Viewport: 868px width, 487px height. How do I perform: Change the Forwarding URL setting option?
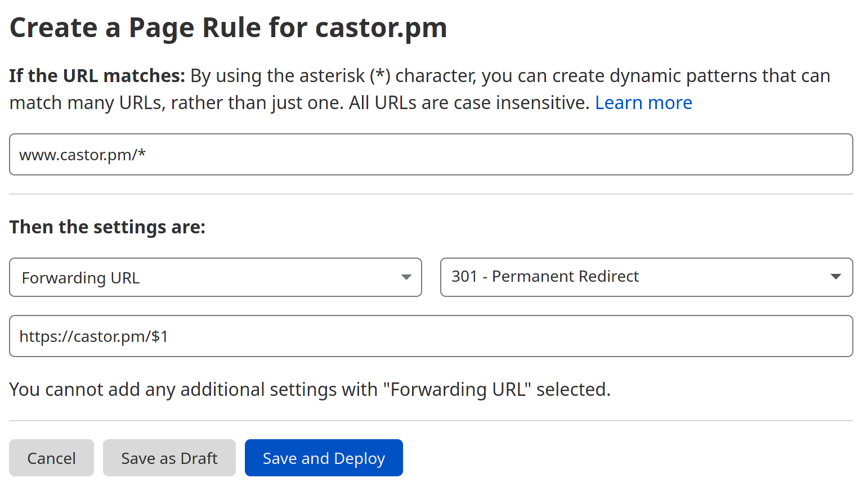(216, 277)
